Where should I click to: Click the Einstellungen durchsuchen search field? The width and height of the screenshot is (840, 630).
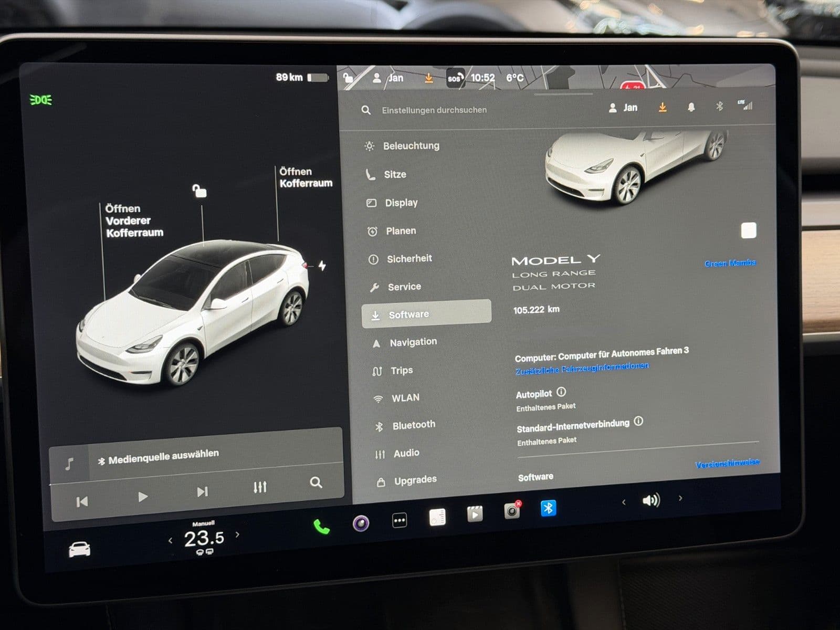click(434, 110)
